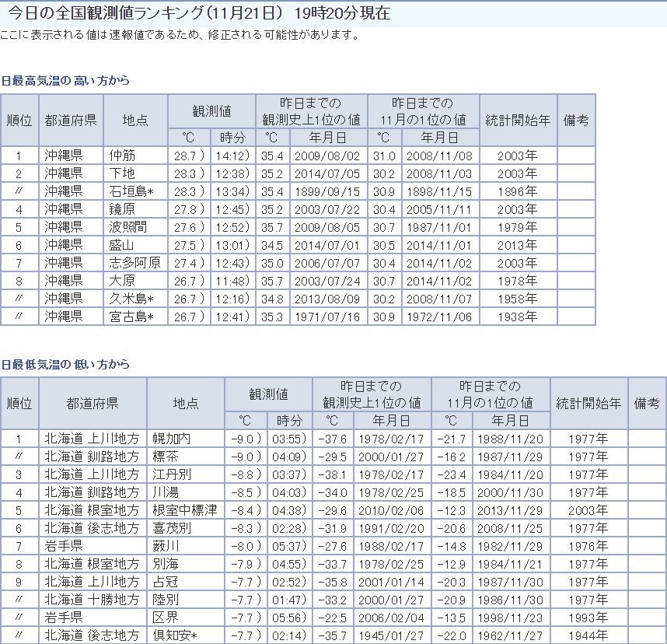667x644 pixels.
Task: Select the station name 薮川
Action: click(166, 546)
